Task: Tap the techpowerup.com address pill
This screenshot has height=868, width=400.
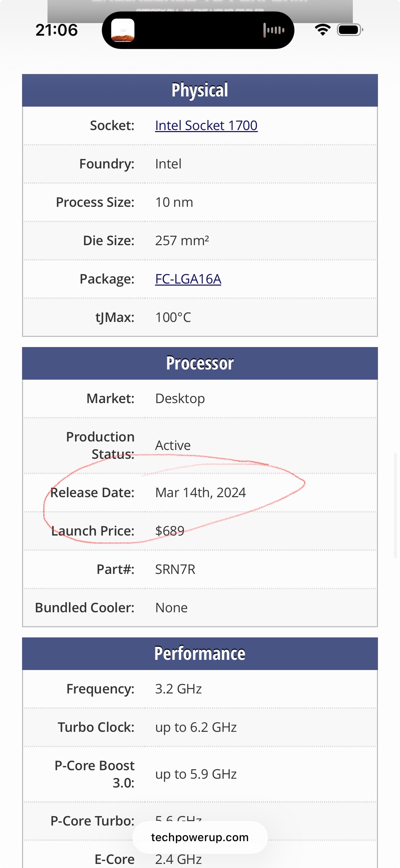Action: [x=200, y=837]
